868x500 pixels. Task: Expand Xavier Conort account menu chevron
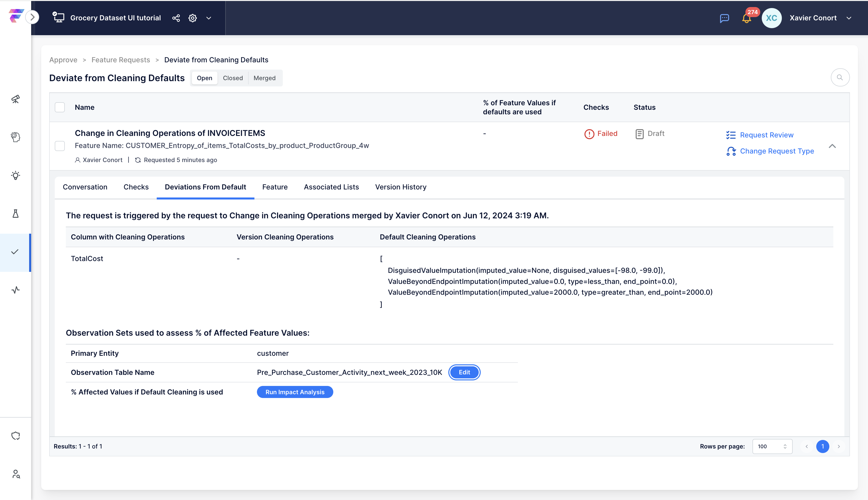849,18
